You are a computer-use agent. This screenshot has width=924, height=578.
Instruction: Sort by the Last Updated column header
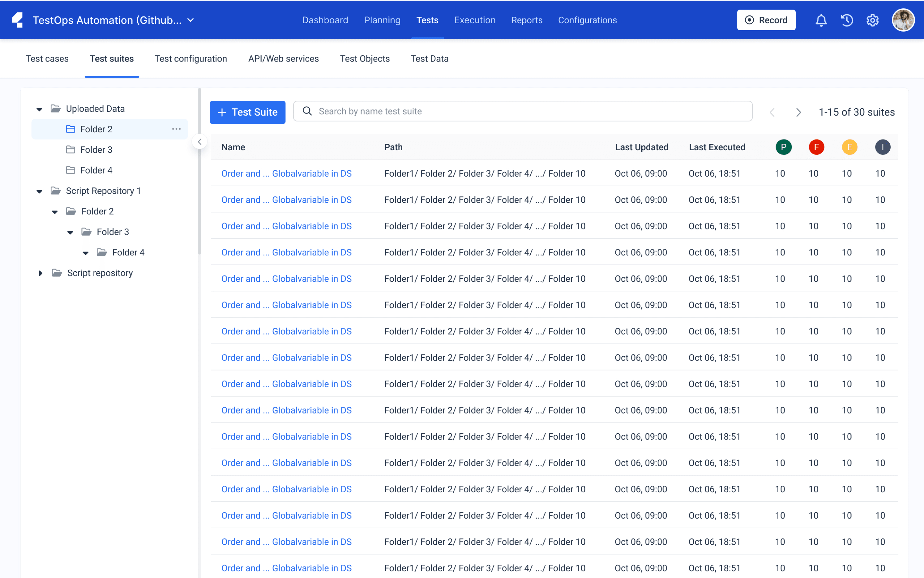[642, 147]
